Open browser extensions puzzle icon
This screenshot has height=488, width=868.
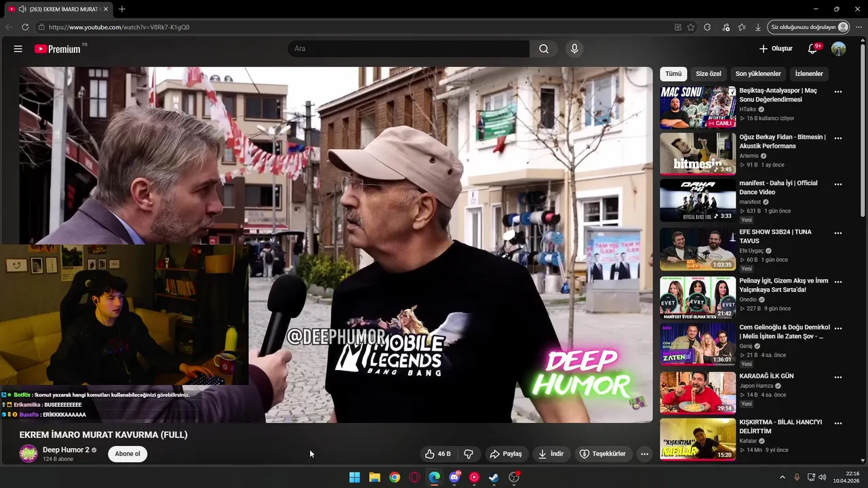[x=707, y=27]
